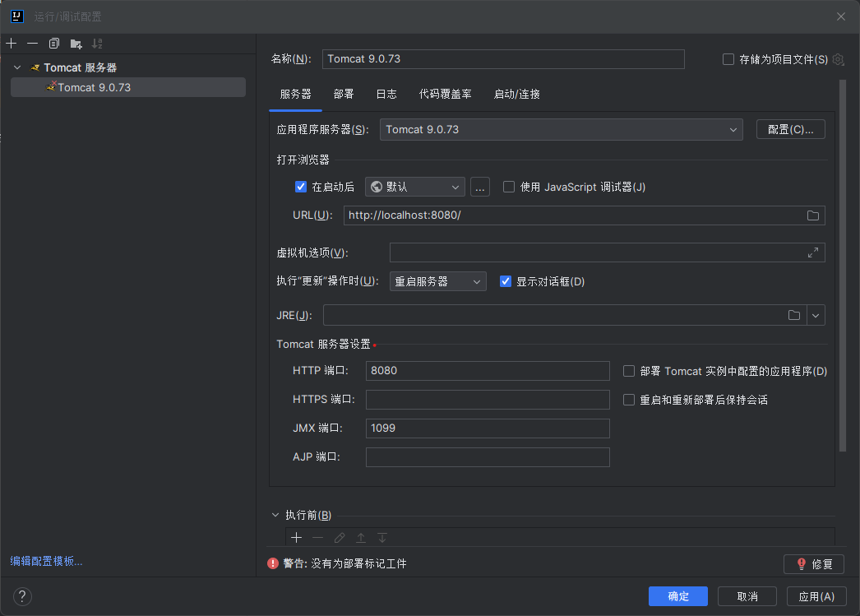Add a before-launch task
Screen dimensions: 860x616
(x=296, y=538)
